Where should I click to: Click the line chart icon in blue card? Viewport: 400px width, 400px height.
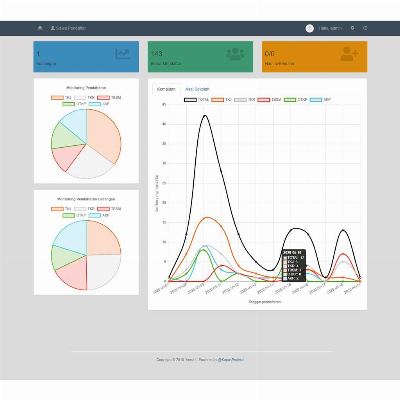[x=123, y=54]
